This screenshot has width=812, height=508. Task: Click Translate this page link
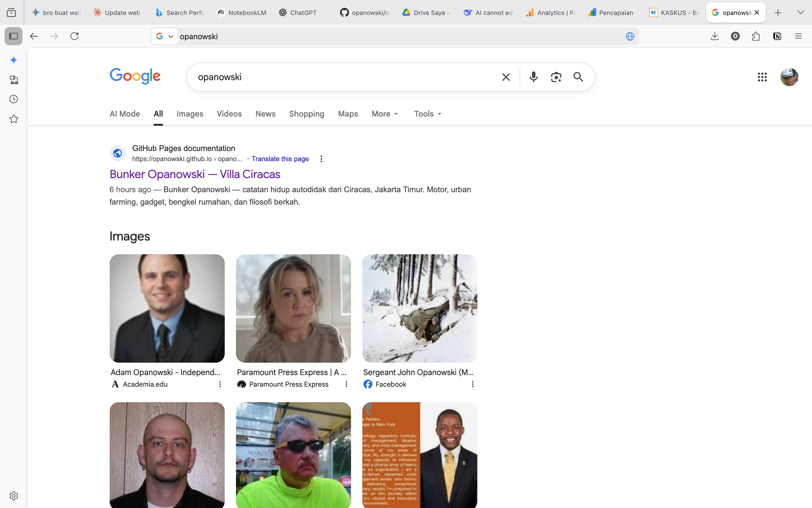tap(280, 159)
